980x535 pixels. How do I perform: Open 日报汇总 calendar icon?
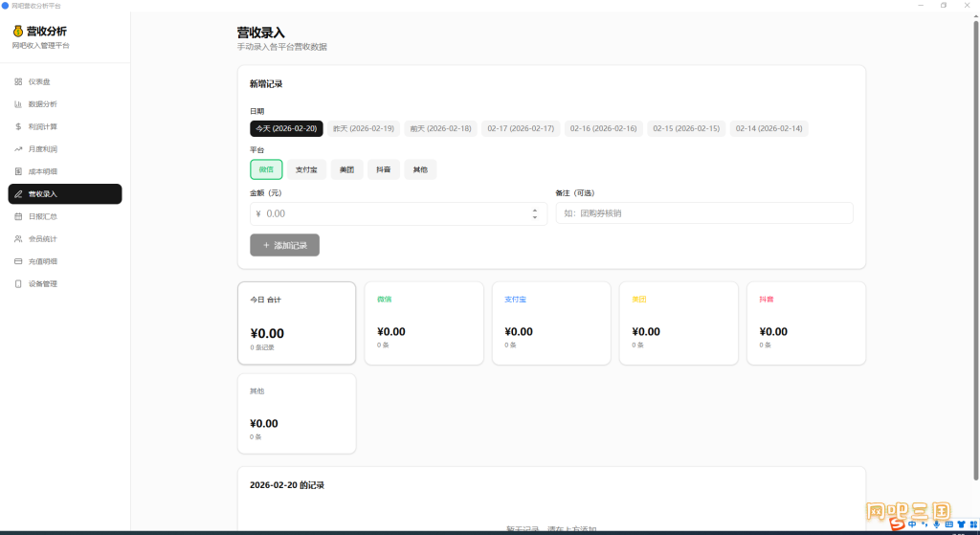point(18,217)
